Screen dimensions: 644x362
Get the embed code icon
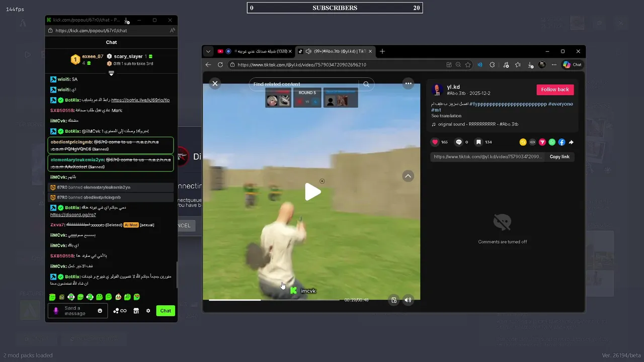(532, 142)
